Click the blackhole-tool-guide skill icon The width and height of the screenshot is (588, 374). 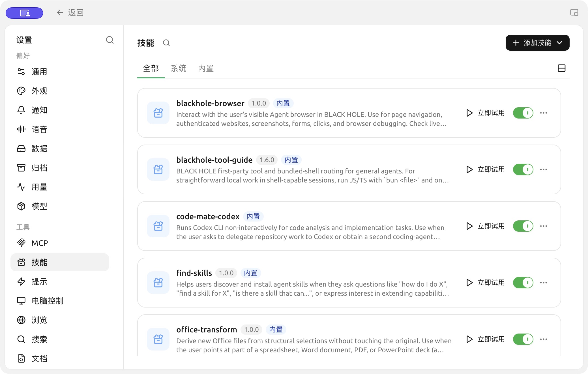click(158, 169)
